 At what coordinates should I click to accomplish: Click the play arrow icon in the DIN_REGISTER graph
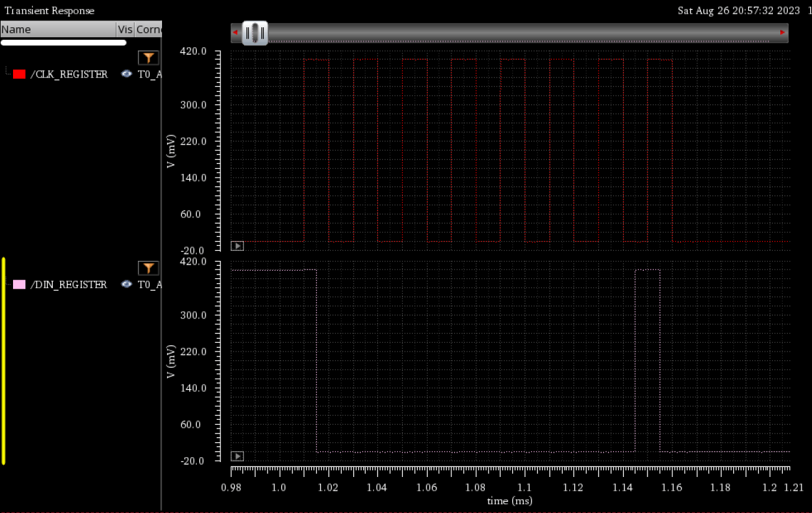click(237, 456)
